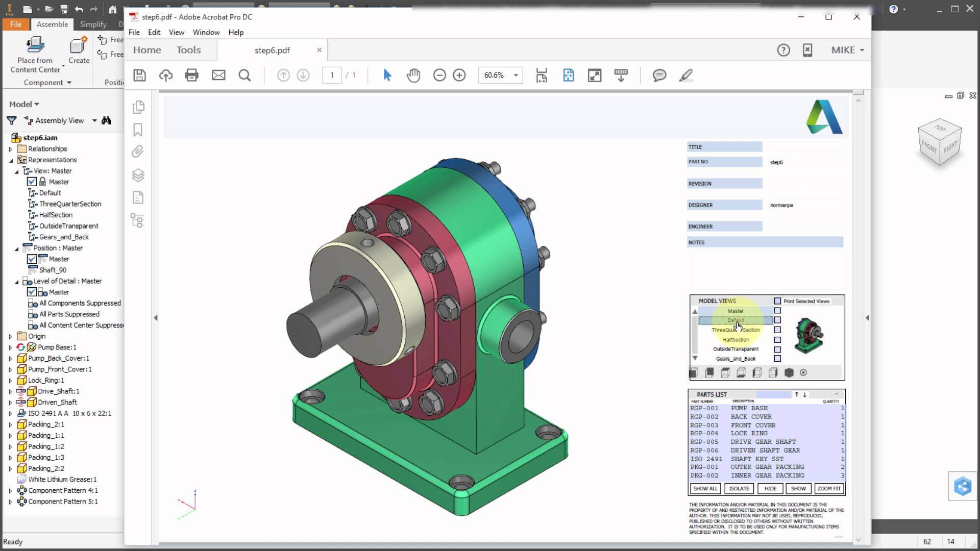Expand the Pump_Back_Cover:1 tree node
Image resolution: width=980 pixels, height=551 pixels.
click(x=10, y=359)
